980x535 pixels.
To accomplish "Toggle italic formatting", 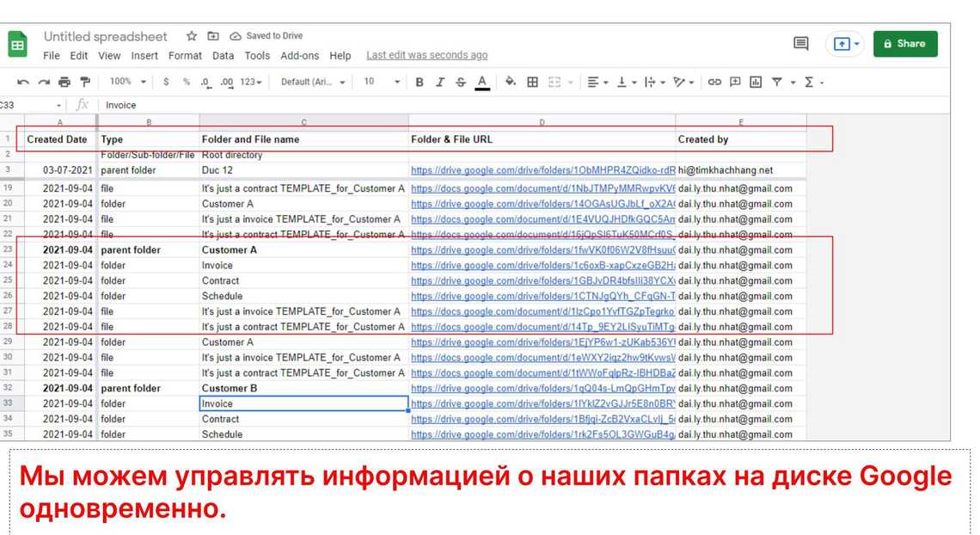I will [440, 82].
